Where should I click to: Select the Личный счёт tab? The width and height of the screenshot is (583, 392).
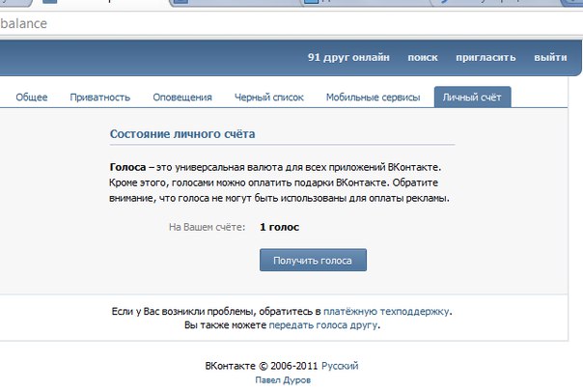pyautogui.click(x=472, y=98)
